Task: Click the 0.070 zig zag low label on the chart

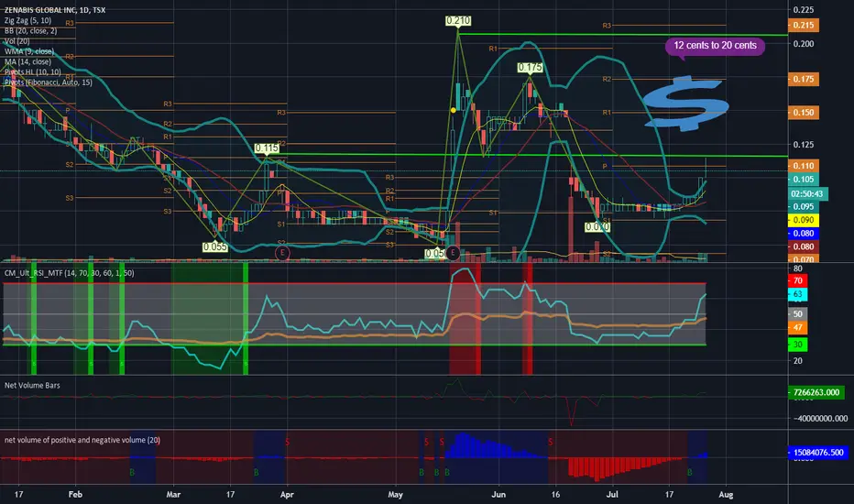Action: (597, 226)
